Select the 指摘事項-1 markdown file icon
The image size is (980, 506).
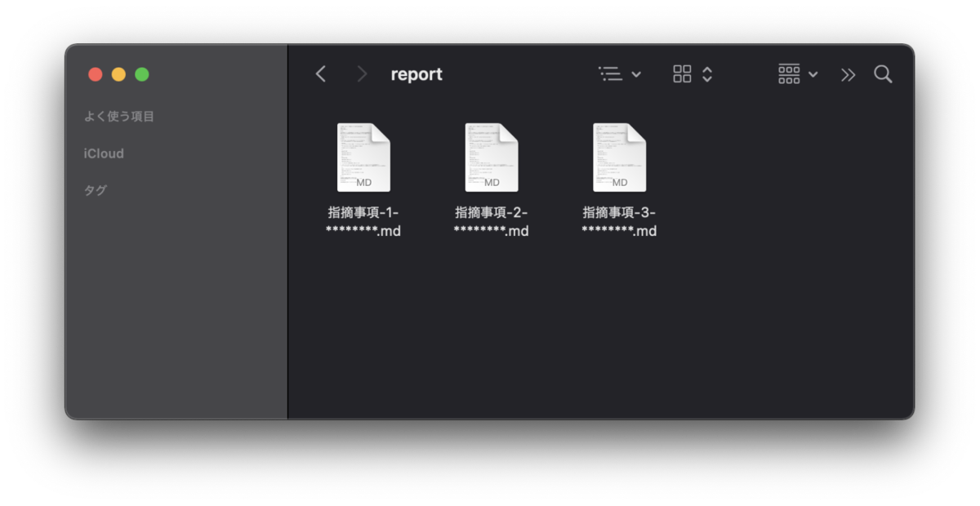click(x=363, y=158)
